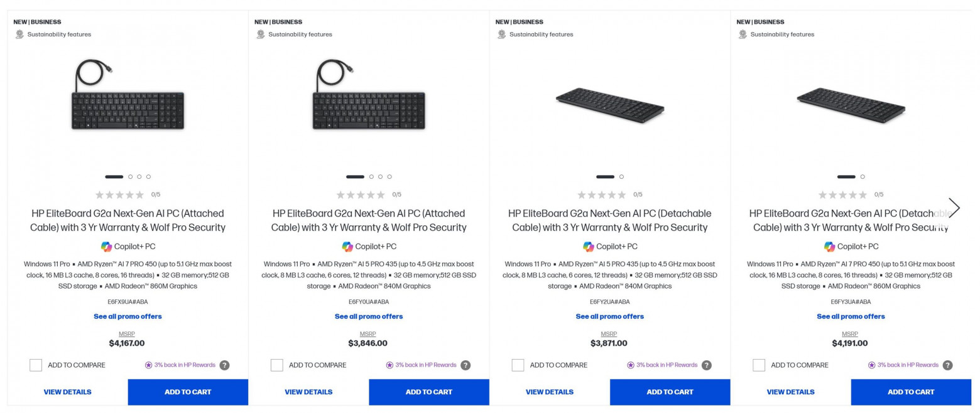This screenshot has width=980, height=413.
Task: Click help icon beside $4,167.00 product rewards
Action: click(224, 365)
